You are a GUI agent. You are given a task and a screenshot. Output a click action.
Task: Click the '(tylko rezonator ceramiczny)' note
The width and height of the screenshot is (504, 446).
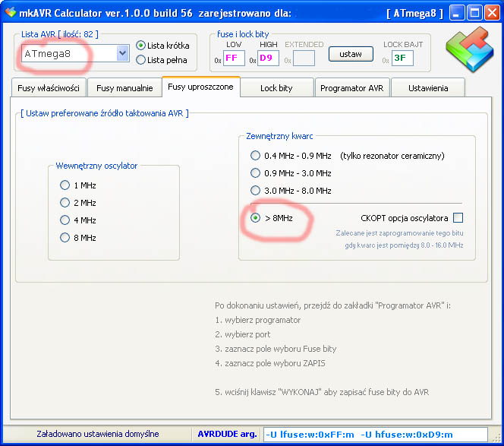(x=392, y=156)
